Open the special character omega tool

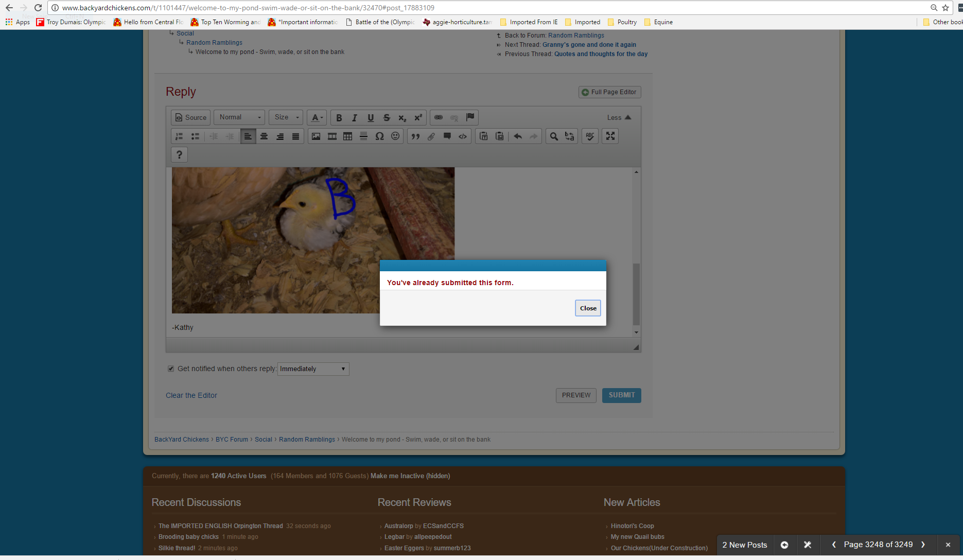[x=379, y=136]
